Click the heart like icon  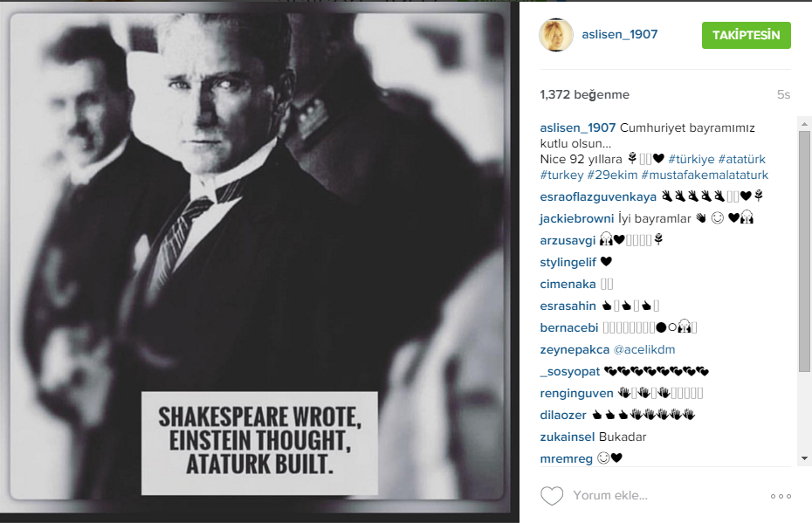tap(551, 496)
